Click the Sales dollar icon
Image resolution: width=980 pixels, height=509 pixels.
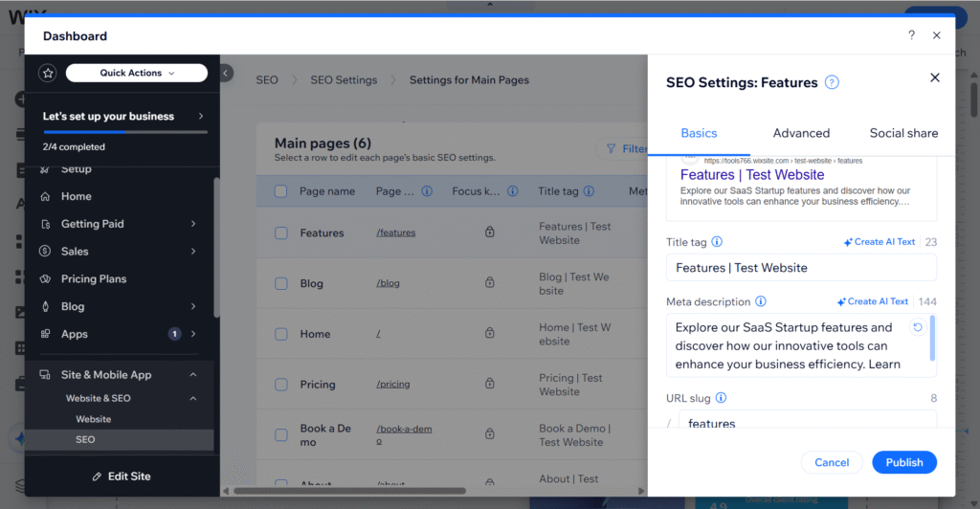pos(45,251)
